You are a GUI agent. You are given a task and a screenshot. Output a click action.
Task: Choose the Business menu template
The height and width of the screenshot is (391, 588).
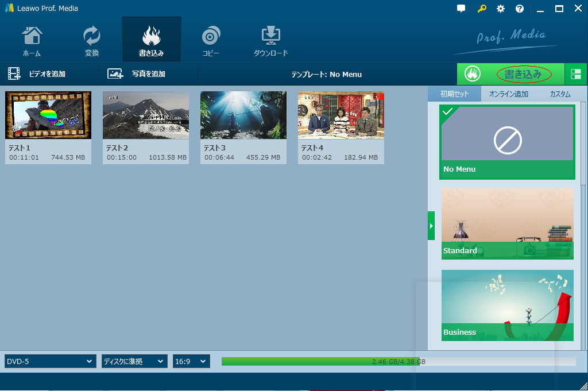(x=508, y=305)
